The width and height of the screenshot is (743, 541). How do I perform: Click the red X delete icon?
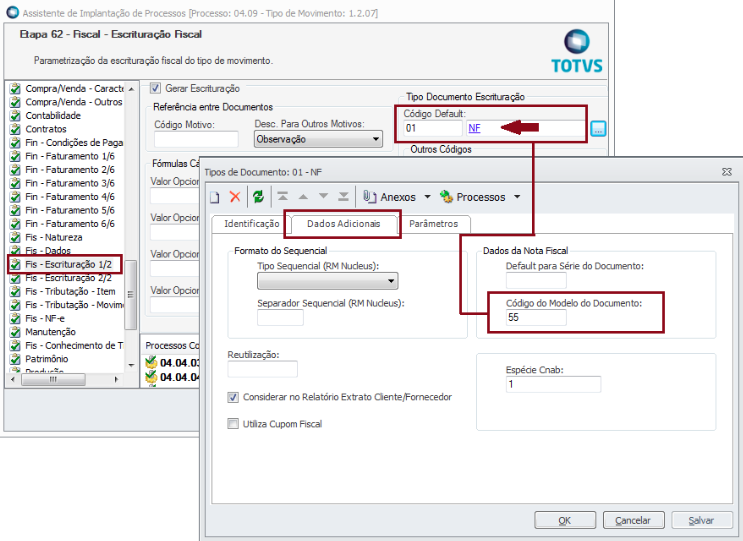tap(235, 197)
